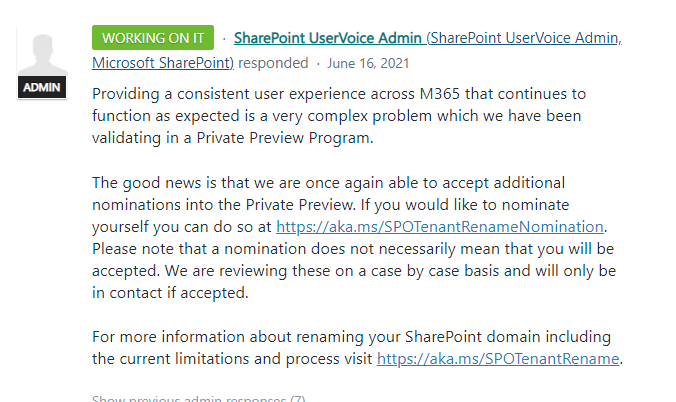Open the bold SharePoint UserVoice Admin profile link
This screenshot has width=676, height=402.
pos(328,38)
